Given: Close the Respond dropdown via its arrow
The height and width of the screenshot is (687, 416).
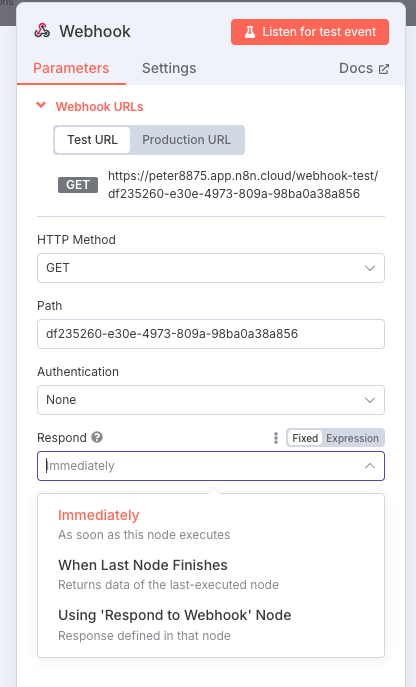Looking at the screenshot, I should (x=370, y=466).
